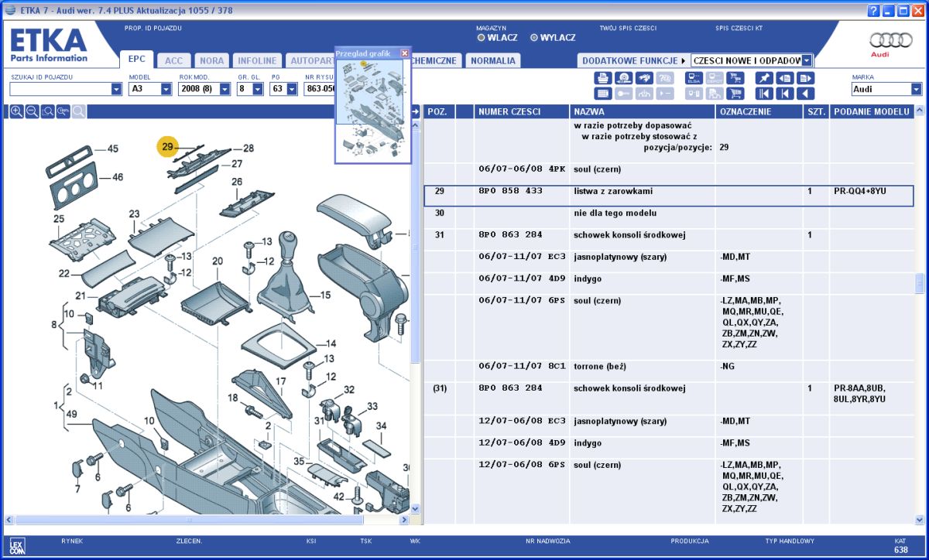The height and width of the screenshot is (560, 929).
Task: Close the Przeglad grafik overview popup
Action: tap(404, 53)
